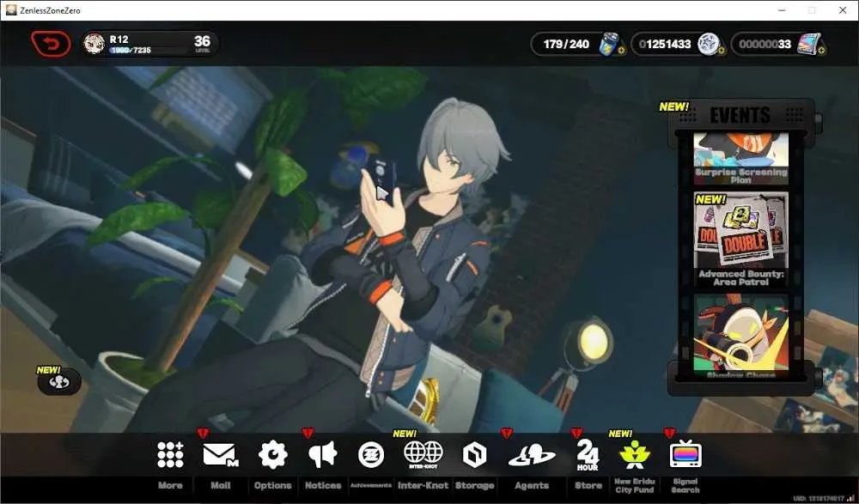
Task: Open the New Eridu City Fund icon
Action: click(635, 455)
